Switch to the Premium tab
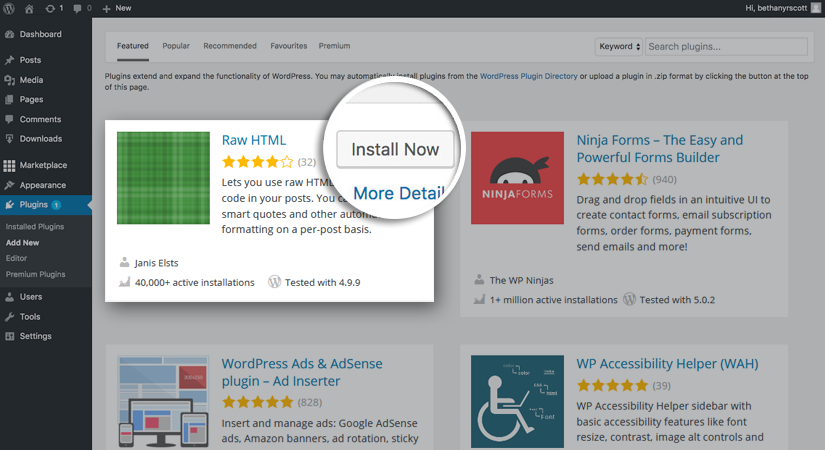 [334, 46]
